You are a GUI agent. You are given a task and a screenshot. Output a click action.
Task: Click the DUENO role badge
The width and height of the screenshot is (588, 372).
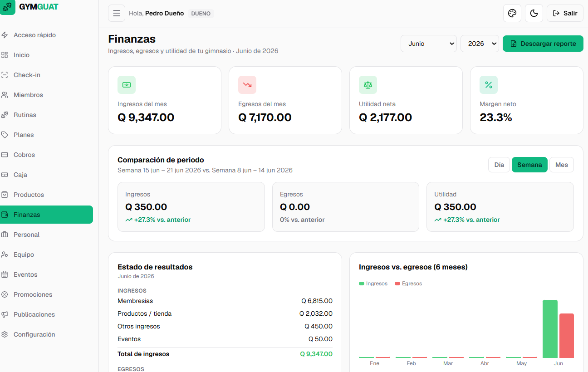(x=201, y=14)
